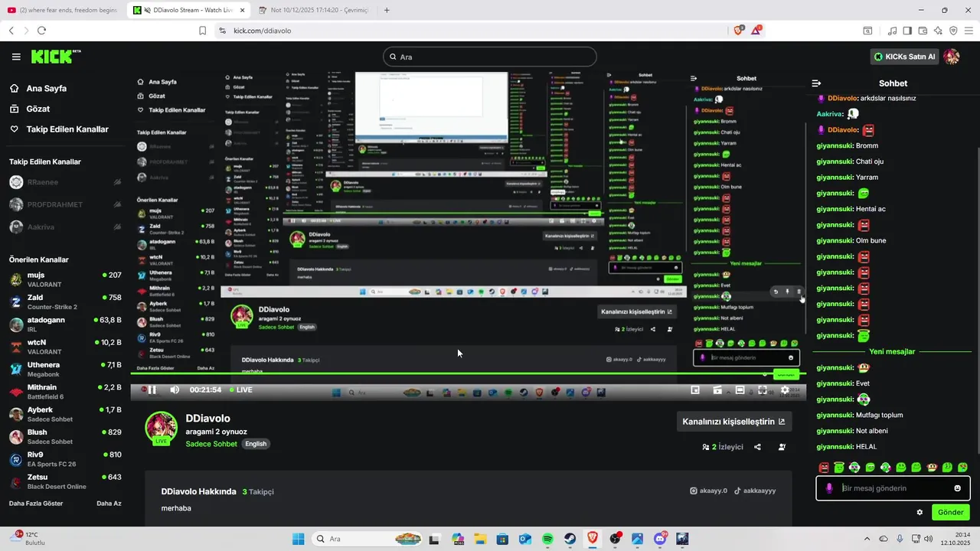Screen dimensions: 980x551
Task: Open the emoji picker in chat input
Action: tap(957, 488)
